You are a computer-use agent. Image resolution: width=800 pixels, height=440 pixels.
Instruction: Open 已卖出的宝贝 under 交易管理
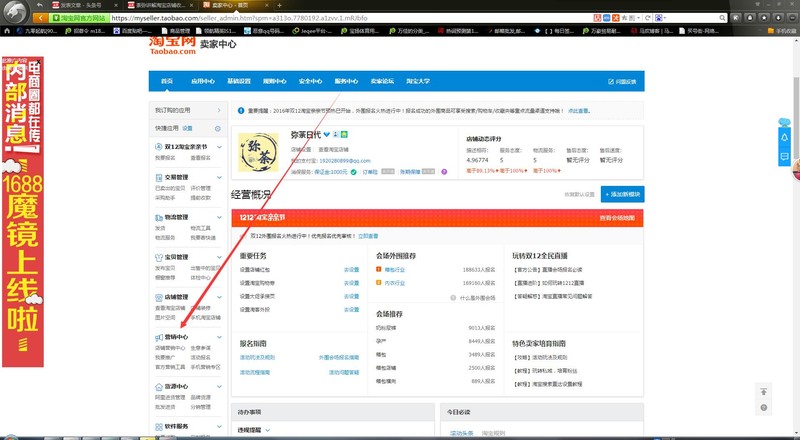tap(170, 188)
